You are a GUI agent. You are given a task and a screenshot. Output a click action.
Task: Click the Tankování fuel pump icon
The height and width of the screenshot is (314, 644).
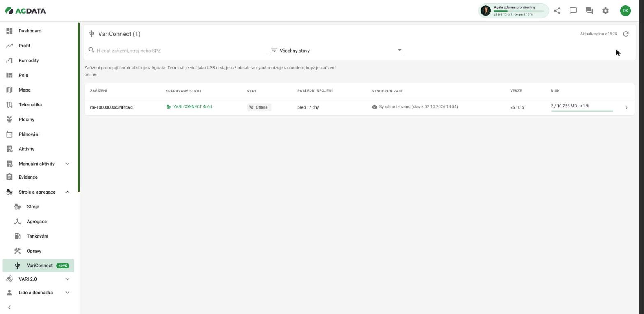pos(17,236)
